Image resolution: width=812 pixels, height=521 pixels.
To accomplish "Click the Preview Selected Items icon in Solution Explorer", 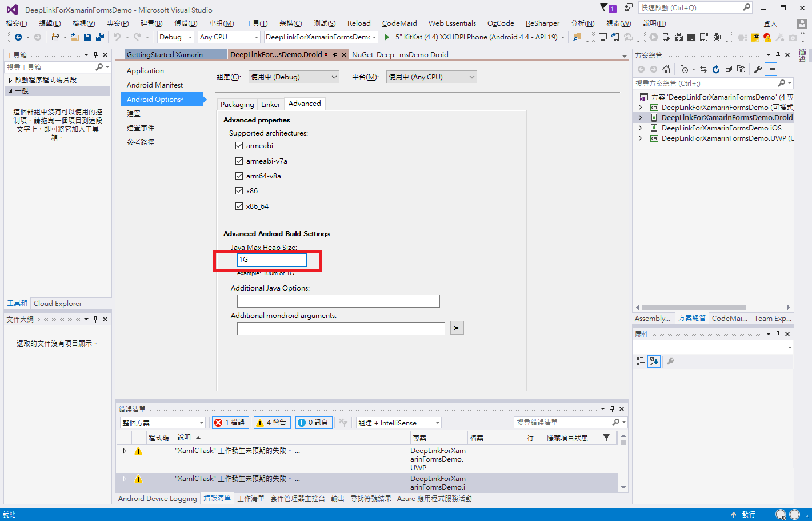I will click(771, 69).
